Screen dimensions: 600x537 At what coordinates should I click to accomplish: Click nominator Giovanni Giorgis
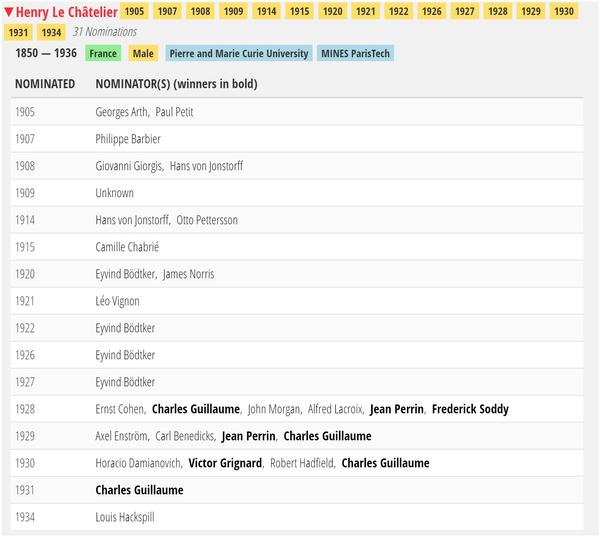(x=129, y=166)
